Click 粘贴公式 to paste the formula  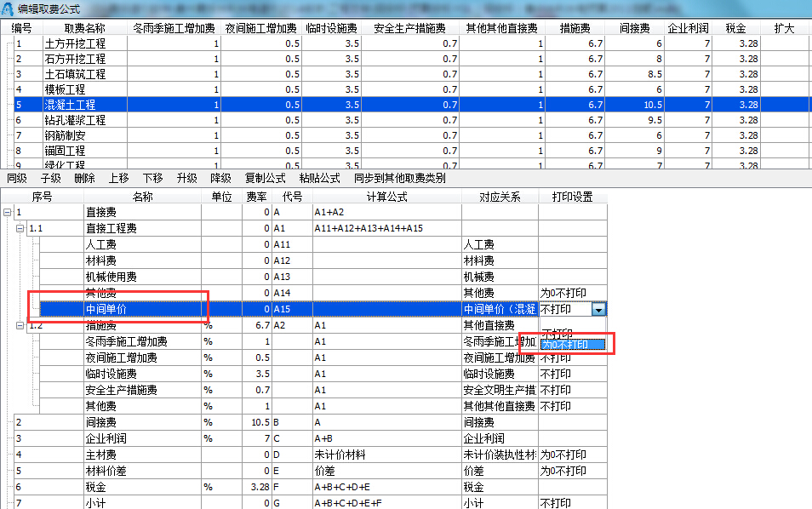pos(319,179)
